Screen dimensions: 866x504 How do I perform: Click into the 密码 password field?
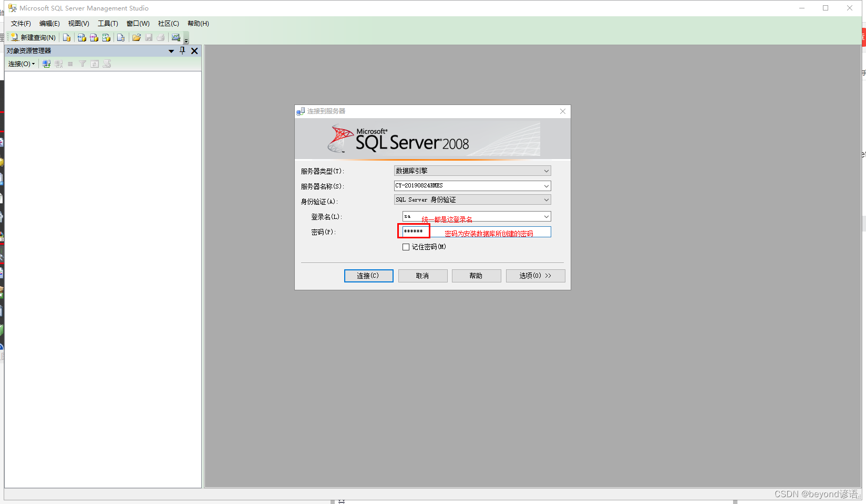pos(477,232)
